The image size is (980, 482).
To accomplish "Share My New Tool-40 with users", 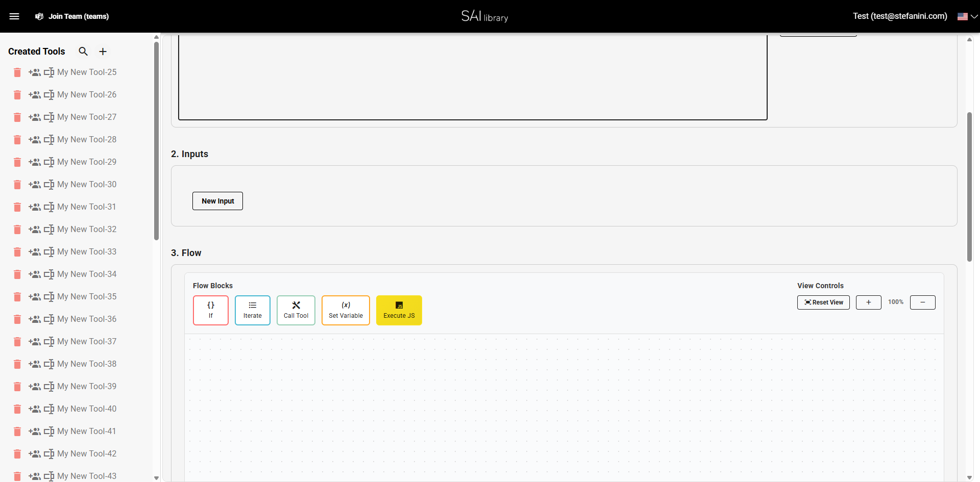I will coord(35,409).
